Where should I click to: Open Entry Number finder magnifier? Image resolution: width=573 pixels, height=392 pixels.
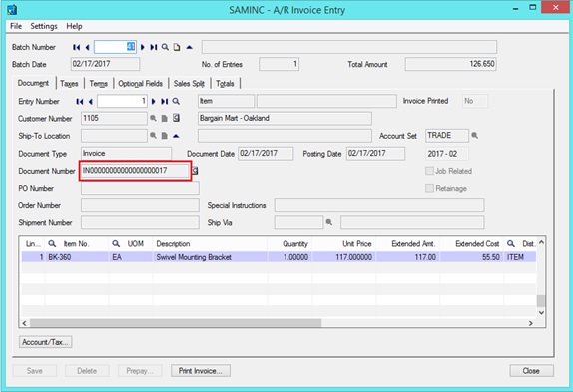(x=176, y=101)
